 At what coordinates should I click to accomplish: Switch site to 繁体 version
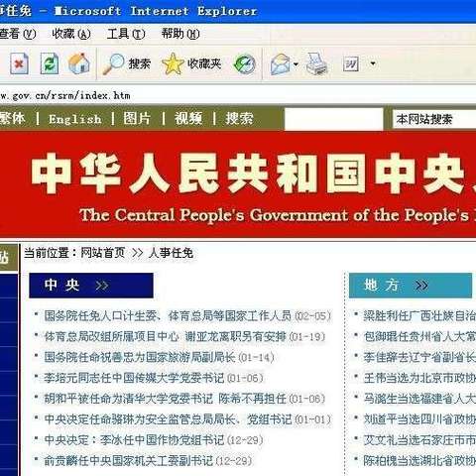click(13, 118)
